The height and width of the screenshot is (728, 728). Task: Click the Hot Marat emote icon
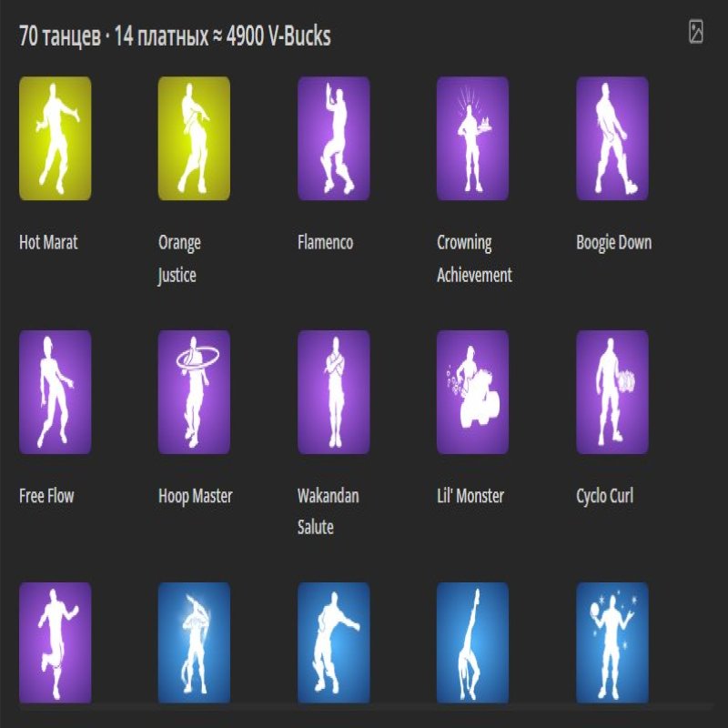coord(55,138)
